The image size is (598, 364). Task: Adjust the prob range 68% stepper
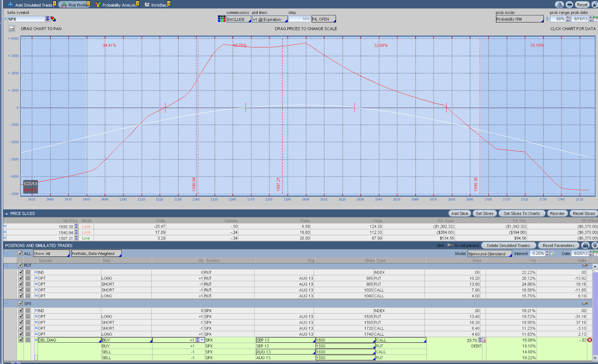click(x=568, y=19)
